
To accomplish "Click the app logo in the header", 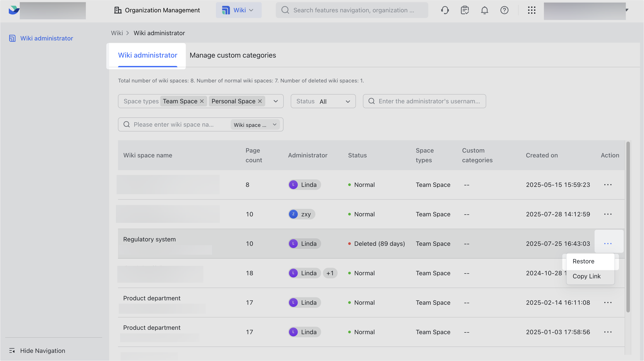I will (14, 10).
